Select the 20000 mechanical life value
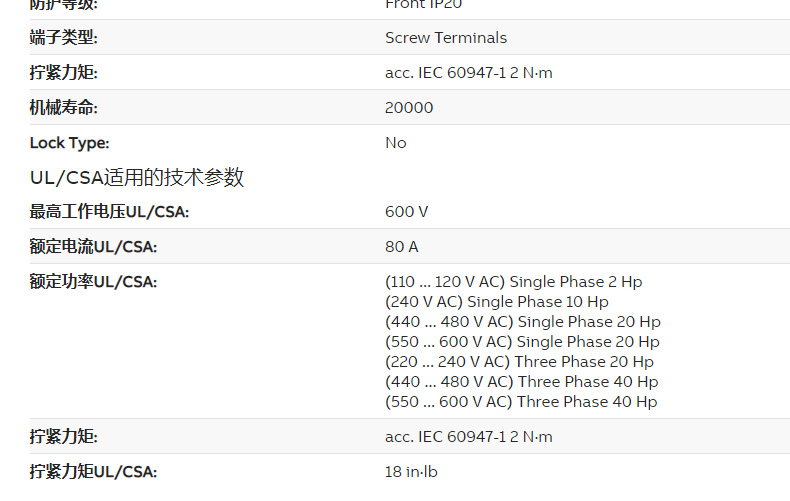This screenshot has width=790, height=501. tap(409, 108)
